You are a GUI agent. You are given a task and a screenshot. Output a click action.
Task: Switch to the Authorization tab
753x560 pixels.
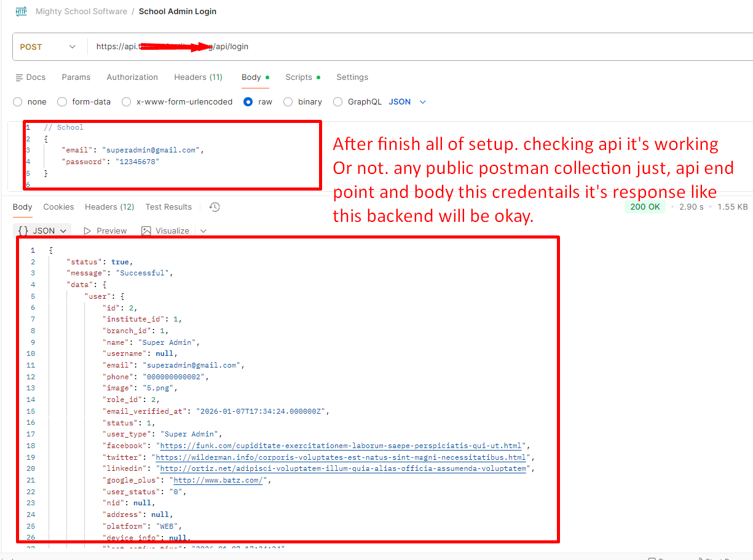(132, 77)
